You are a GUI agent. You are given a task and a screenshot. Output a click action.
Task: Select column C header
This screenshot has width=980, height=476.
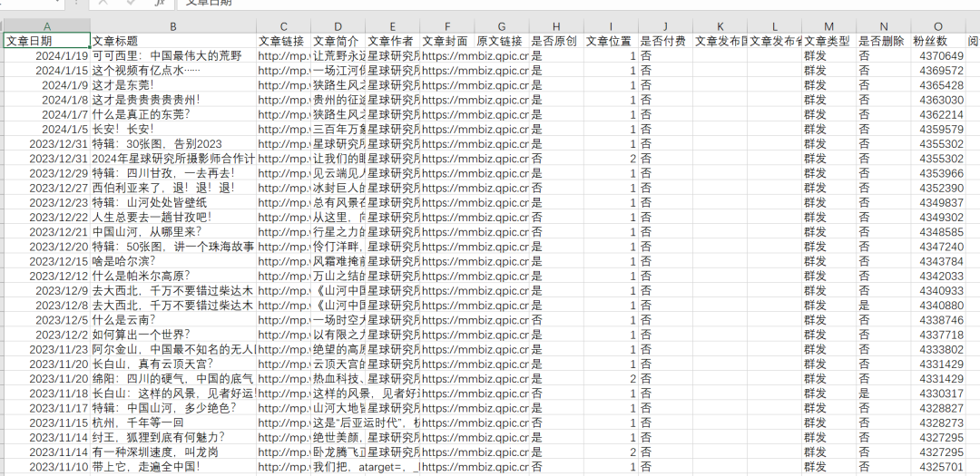click(x=283, y=26)
